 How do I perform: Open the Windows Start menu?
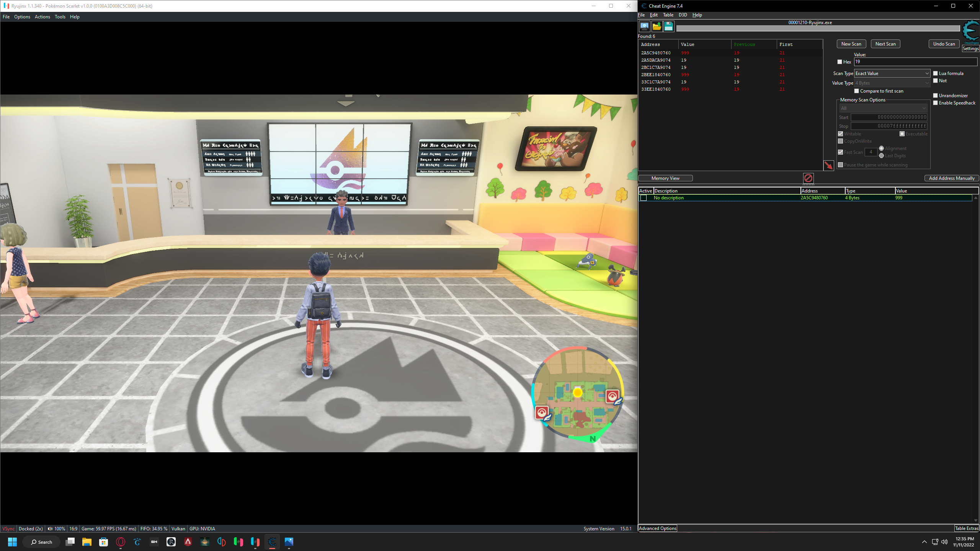(12, 542)
